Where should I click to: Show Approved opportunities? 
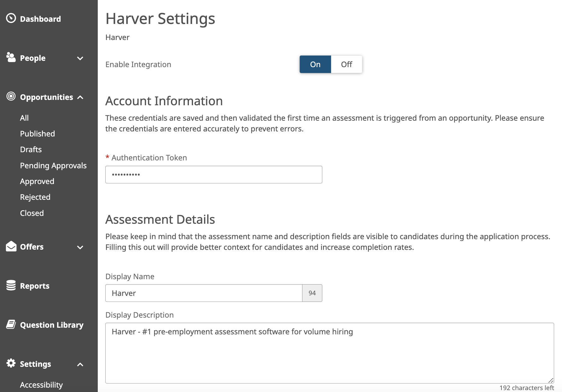(x=37, y=181)
